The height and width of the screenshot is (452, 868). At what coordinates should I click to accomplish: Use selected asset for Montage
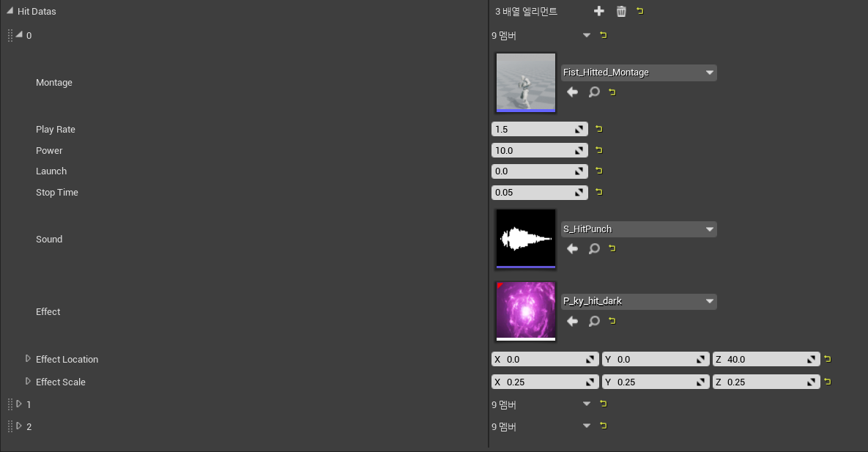572,92
